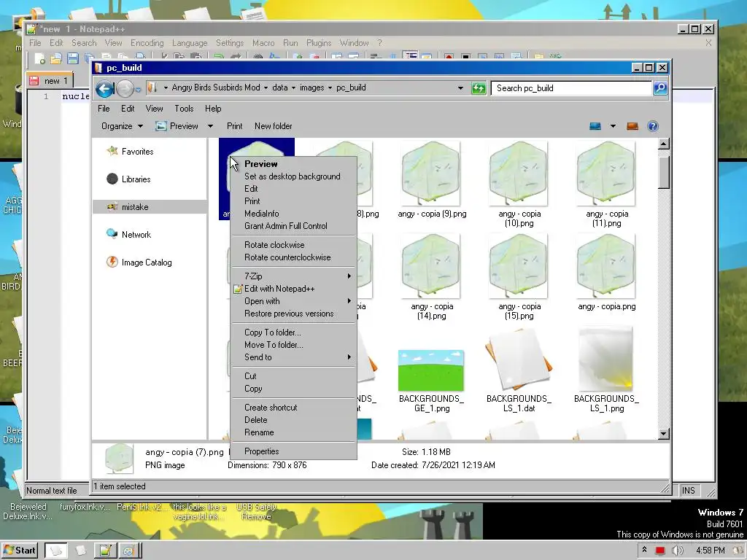Open Explorer's Tools menu
The height and width of the screenshot is (560, 747).
pos(184,109)
